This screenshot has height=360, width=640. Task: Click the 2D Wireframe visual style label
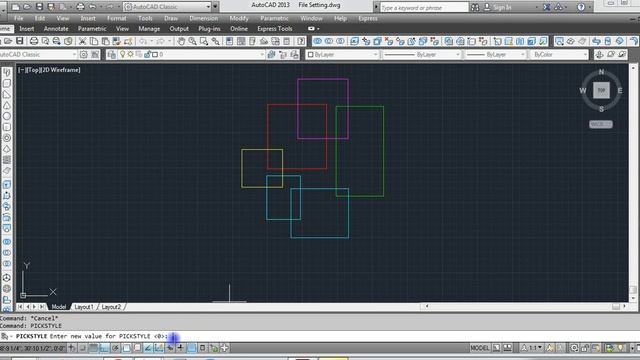coord(62,70)
